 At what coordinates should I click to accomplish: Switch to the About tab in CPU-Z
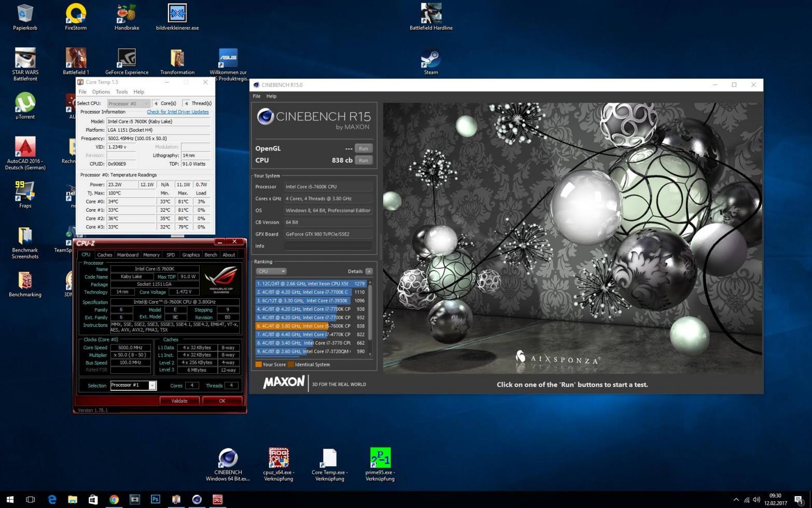point(229,255)
